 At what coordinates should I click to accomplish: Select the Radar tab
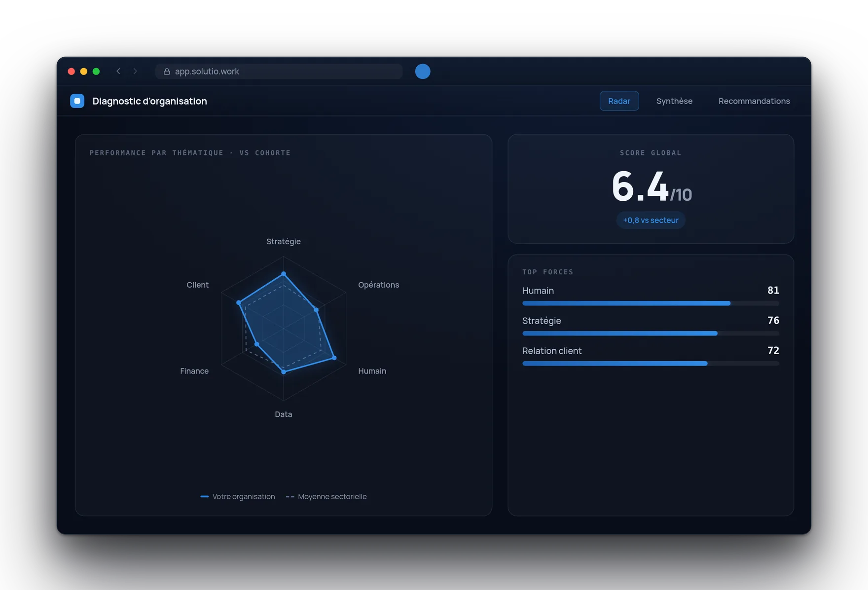(619, 101)
